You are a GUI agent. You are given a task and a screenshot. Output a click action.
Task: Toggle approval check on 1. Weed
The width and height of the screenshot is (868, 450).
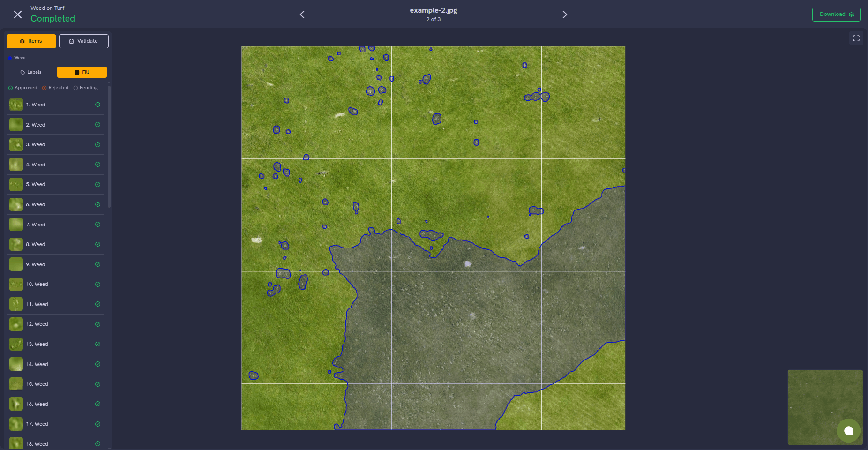pos(97,105)
